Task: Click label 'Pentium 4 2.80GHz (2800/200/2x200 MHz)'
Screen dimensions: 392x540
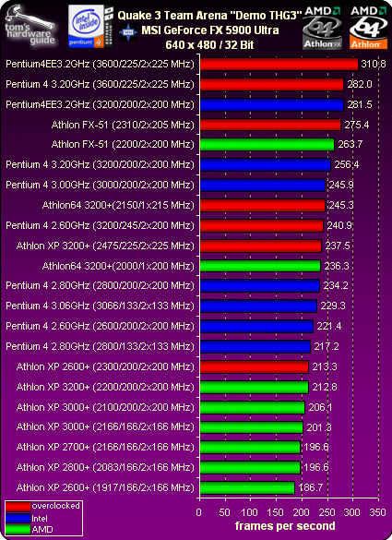Action: point(101,285)
